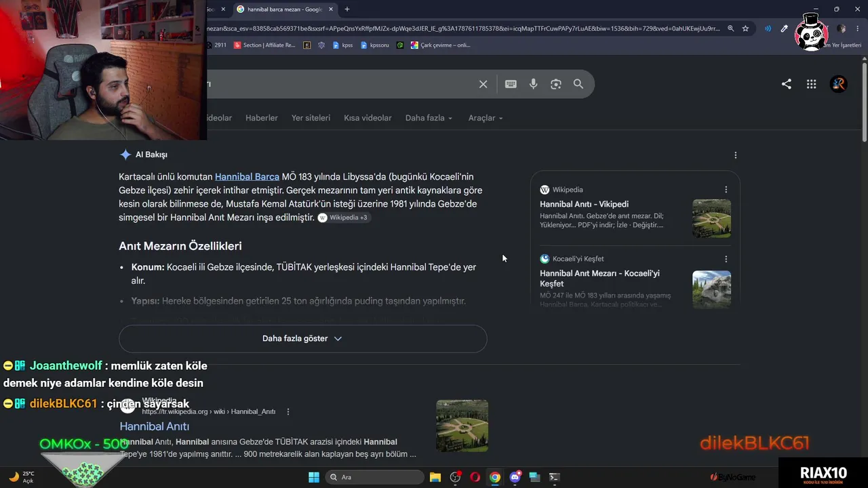Share the search results page

click(x=787, y=84)
